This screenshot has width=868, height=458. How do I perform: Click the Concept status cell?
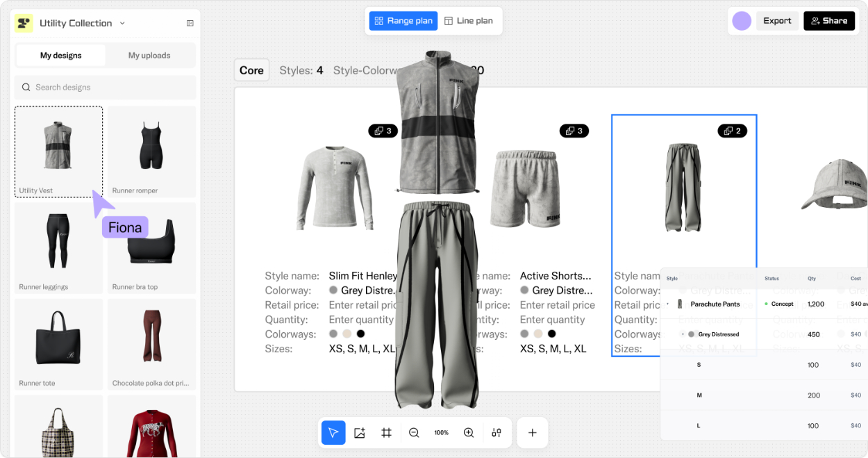tap(779, 304)
